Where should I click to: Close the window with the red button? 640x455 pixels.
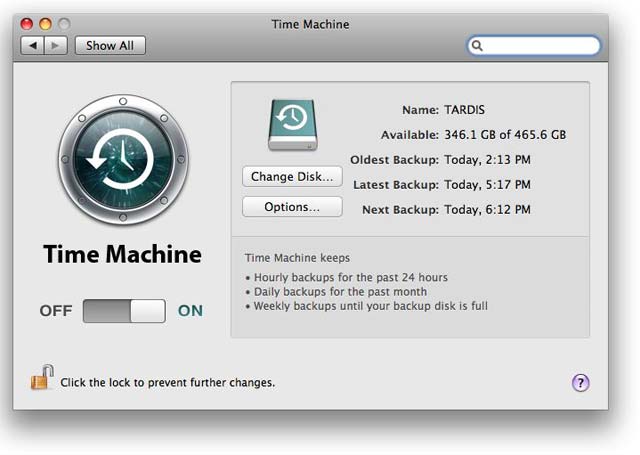[27, 24]
